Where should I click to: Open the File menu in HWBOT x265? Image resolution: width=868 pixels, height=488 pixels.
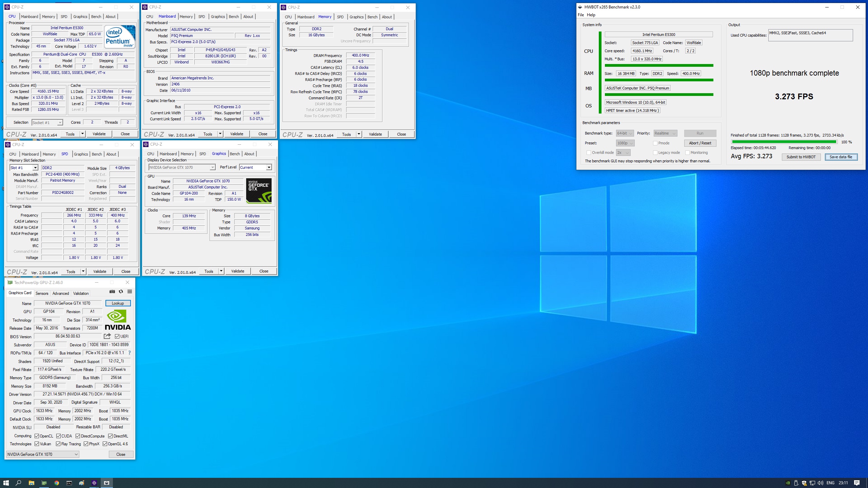(x=581, y=15)
